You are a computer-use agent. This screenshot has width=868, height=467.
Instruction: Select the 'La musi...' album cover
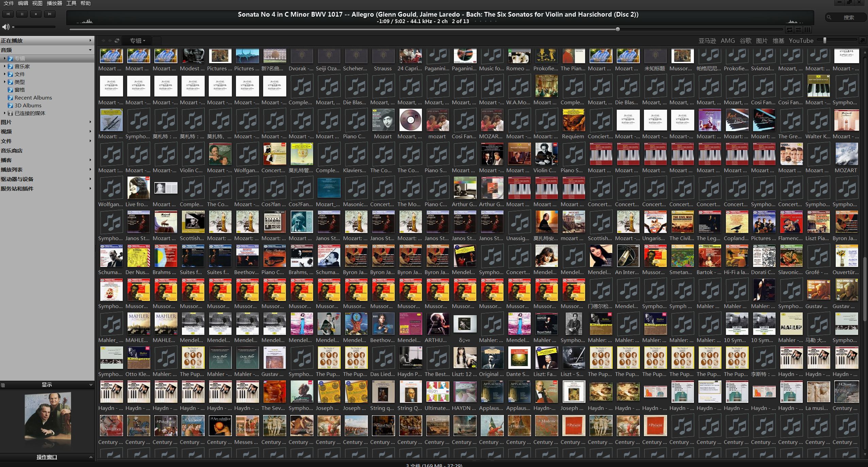pyautogui.click(x=818, y=392)
